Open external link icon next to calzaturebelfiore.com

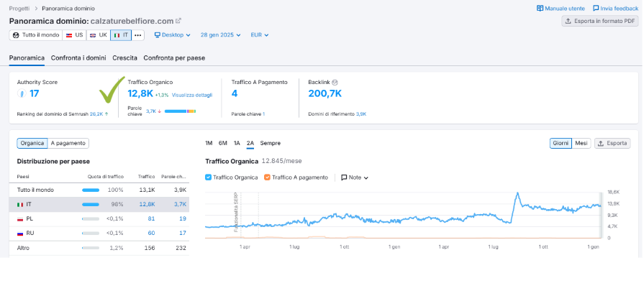pos(178,21)
